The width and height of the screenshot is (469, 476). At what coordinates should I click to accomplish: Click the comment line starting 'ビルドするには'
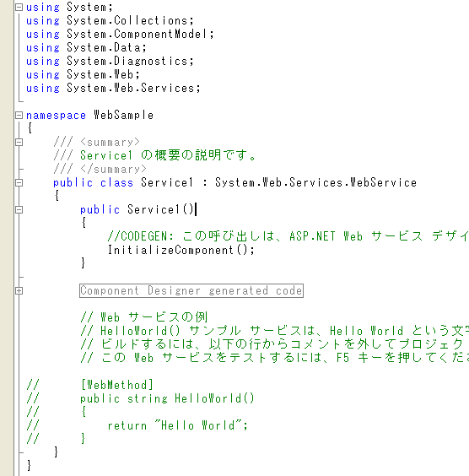pyautogui.click(x=274, y=344)
